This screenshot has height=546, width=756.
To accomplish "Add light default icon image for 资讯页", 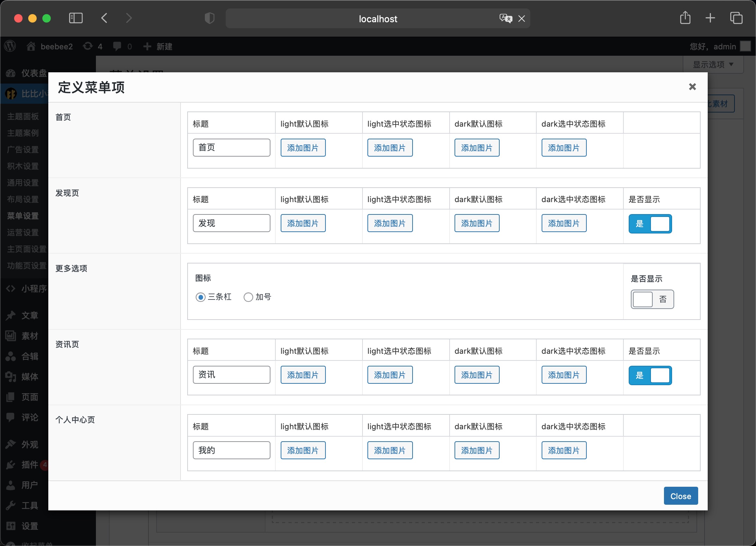I will click(x=303, y=375).
